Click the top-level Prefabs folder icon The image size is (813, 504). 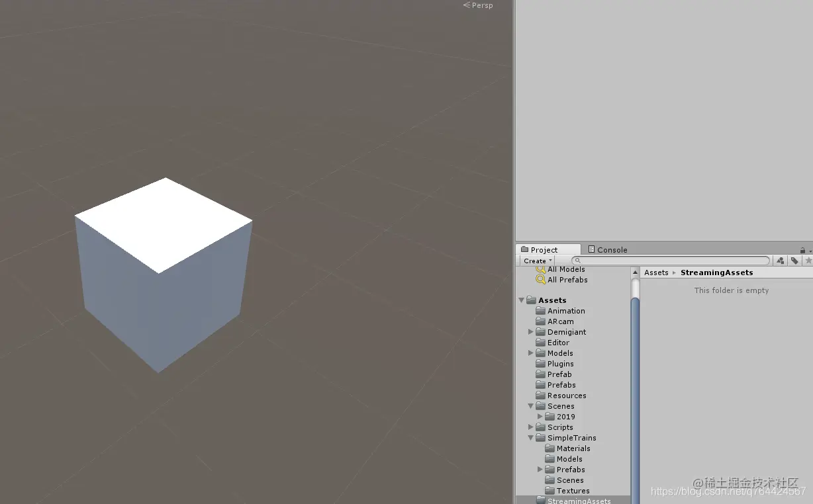click(x=540, y=385)
